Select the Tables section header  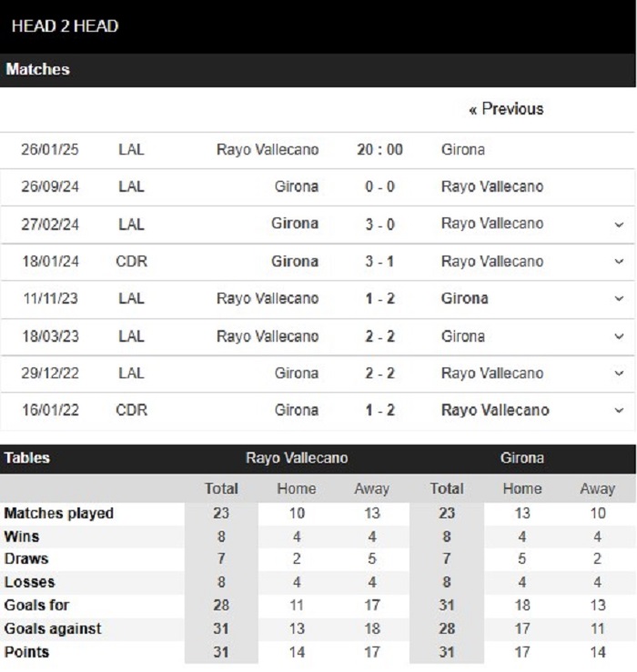[x=27, y=457]
